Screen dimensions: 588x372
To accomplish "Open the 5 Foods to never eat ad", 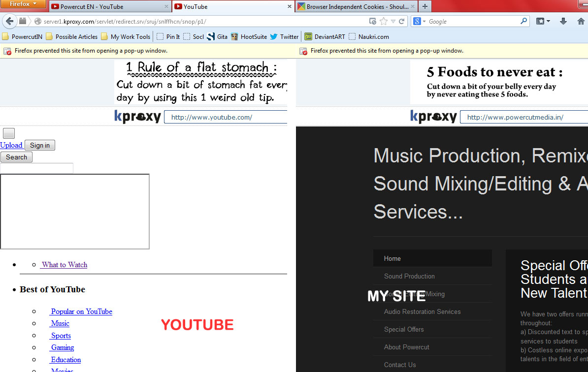I will [x=499, y=82].
